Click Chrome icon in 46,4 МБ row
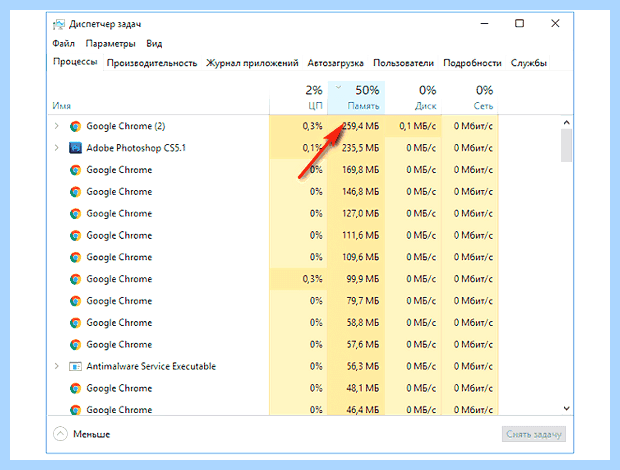Viewport: 620px width, 470px height. tap(75, 410)
